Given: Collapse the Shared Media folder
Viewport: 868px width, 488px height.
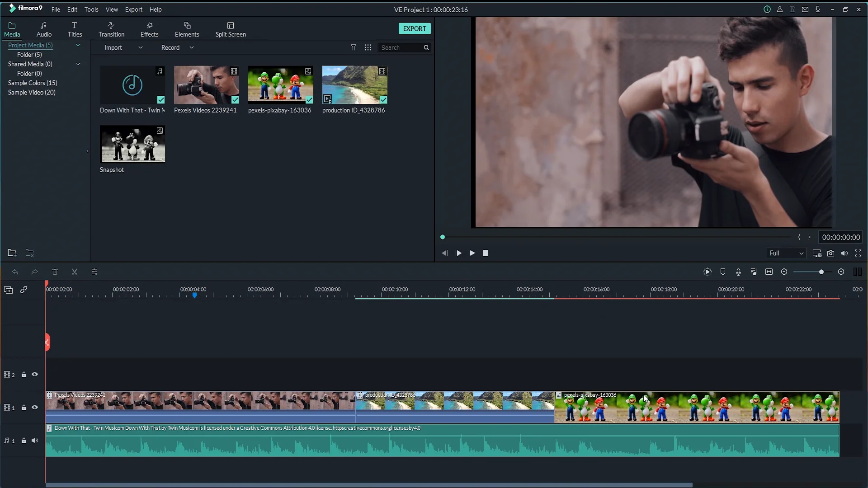Looking at the screenshot, I should coord(78,64).
